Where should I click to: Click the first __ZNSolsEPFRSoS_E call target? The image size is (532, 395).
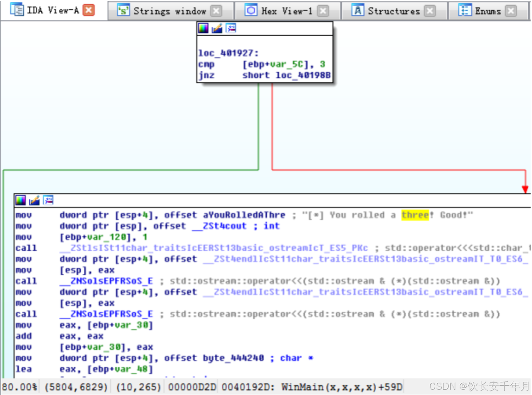pos(106,281)
